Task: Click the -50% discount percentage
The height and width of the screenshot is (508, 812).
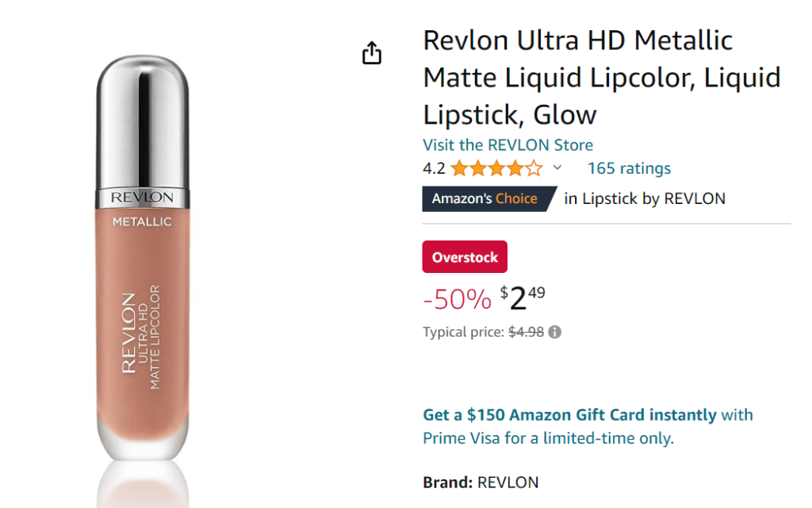Action: click(457, 299)
